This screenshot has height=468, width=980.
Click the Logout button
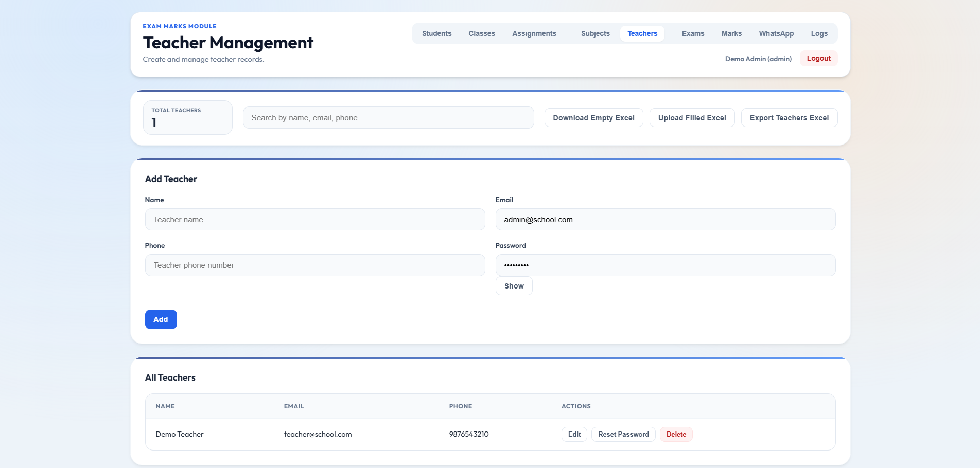[x=818, y=58]
